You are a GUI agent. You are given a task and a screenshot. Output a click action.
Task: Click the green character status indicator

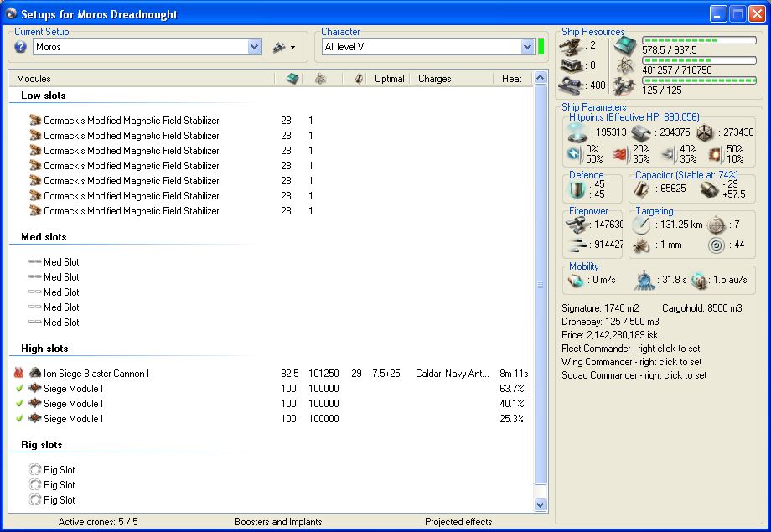[x=541, y=47]
